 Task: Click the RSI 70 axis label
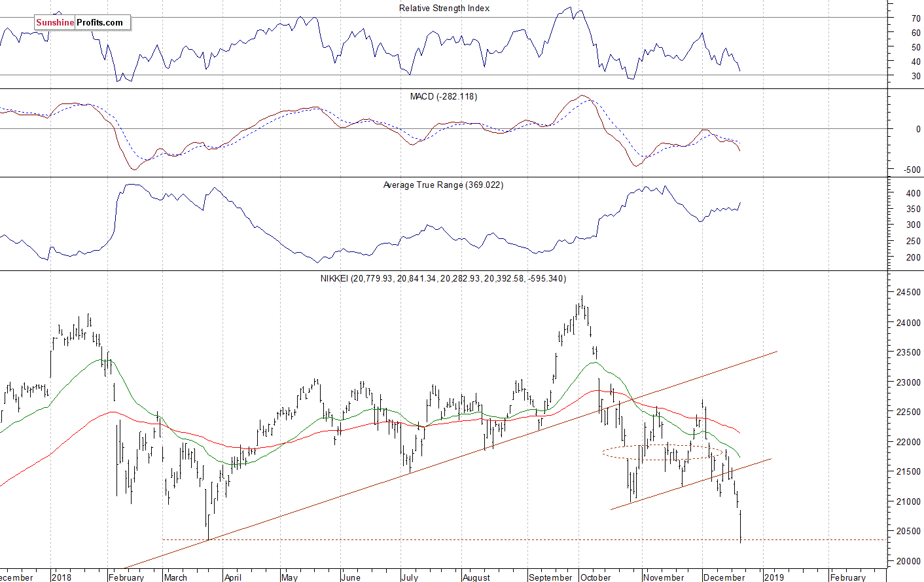coord(916,18)
